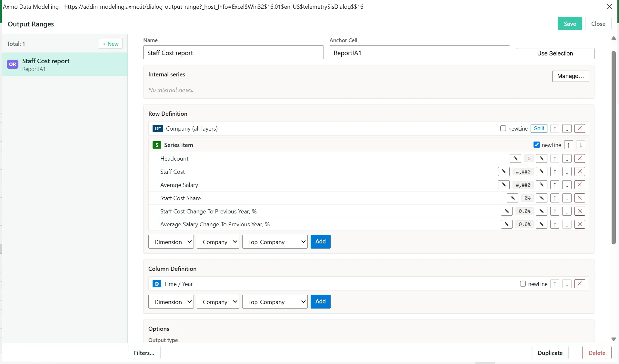
Task: Move Headcount series down
Action: tap(567, 159)
